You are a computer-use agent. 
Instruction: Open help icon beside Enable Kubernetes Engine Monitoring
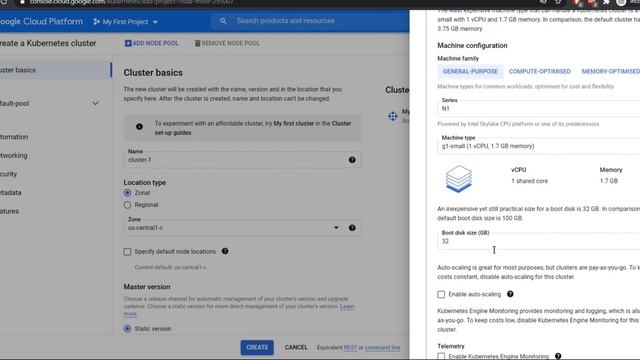(558, 356)
